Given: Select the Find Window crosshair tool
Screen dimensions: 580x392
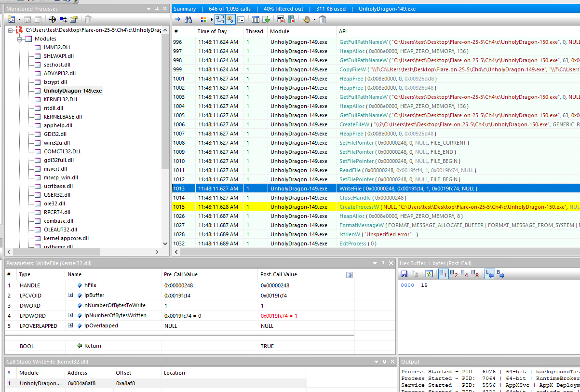Looking at the screenshot, I should point(53,19).
